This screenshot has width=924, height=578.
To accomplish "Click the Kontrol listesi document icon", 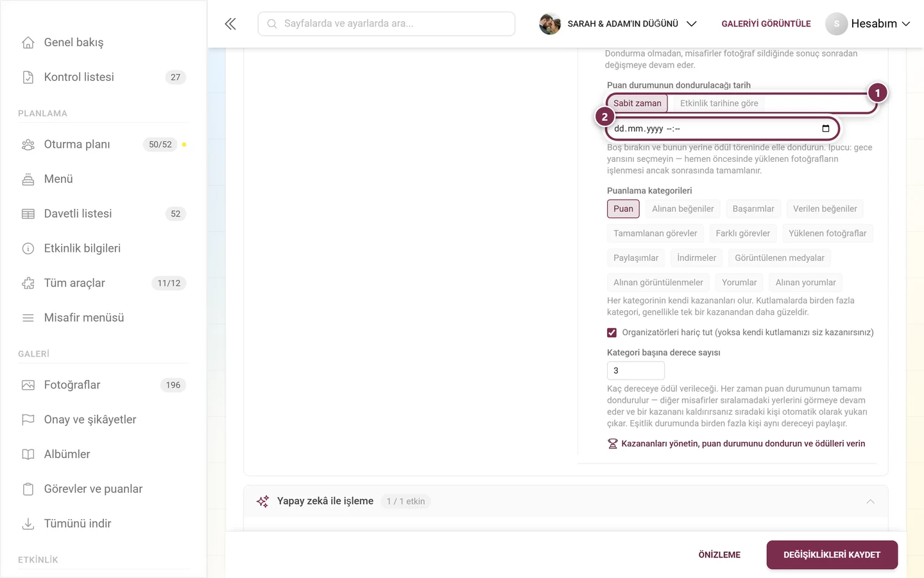I will [x=28, y=77].
